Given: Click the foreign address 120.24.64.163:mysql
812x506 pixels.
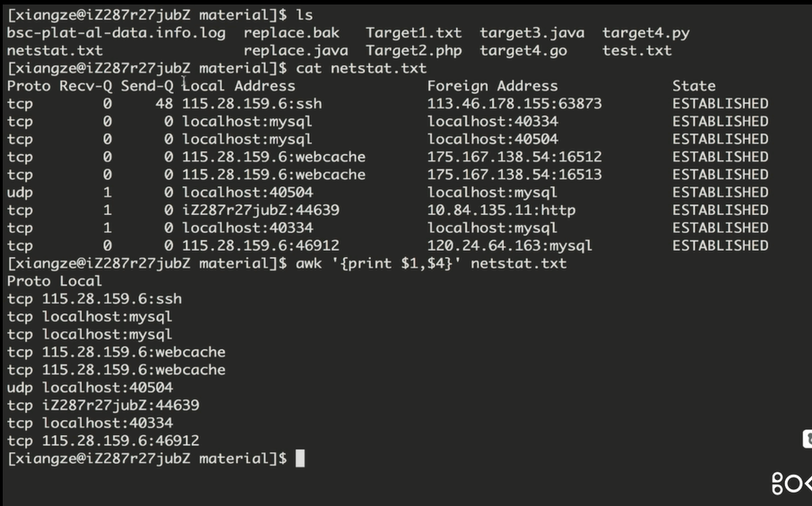Looking at the screenshot, I should tap(510, 245).
